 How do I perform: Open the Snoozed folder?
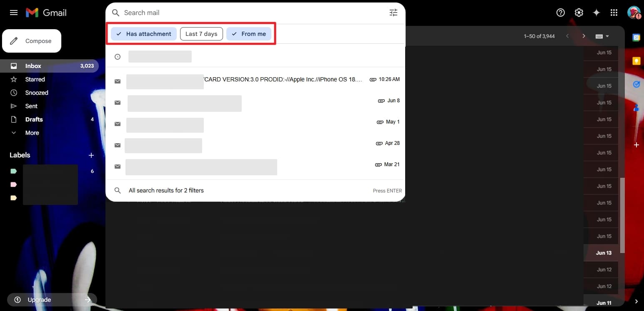37,93
